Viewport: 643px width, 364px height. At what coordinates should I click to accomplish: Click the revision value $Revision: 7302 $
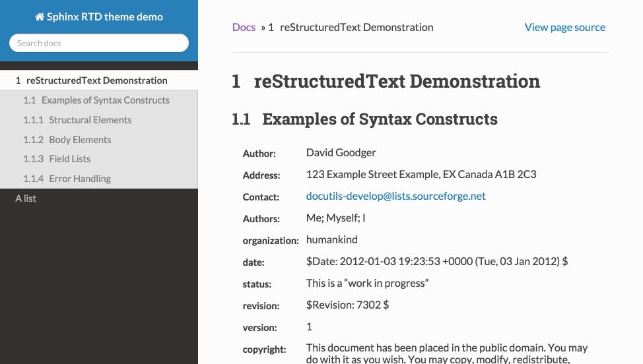pyautogui.click(x=347, y=305)
